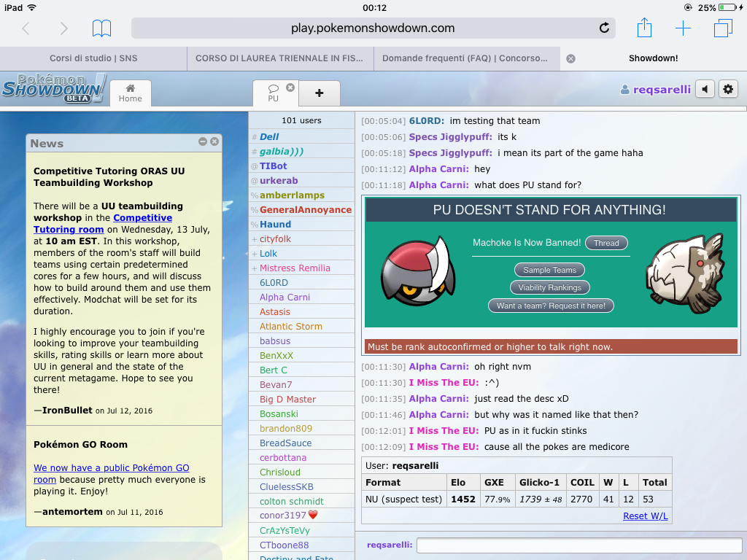Select user BreadSauce in the list
The width and height of the screenshot is (747, 560).
301,443
